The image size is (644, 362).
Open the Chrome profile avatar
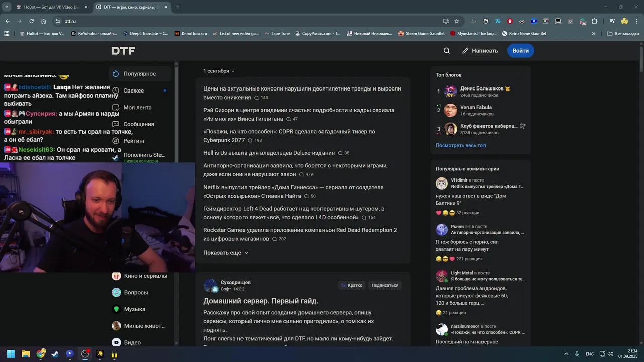point(624,21)
